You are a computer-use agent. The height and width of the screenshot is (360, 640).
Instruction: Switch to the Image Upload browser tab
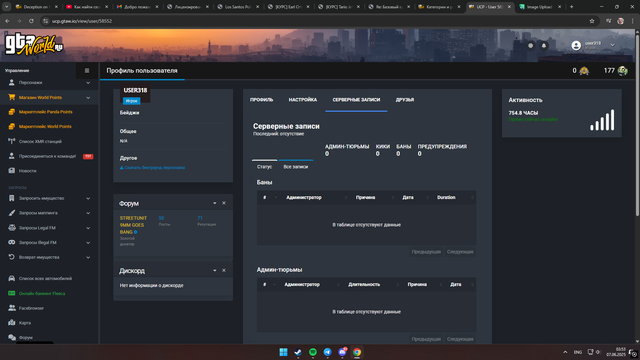point(540,7)
